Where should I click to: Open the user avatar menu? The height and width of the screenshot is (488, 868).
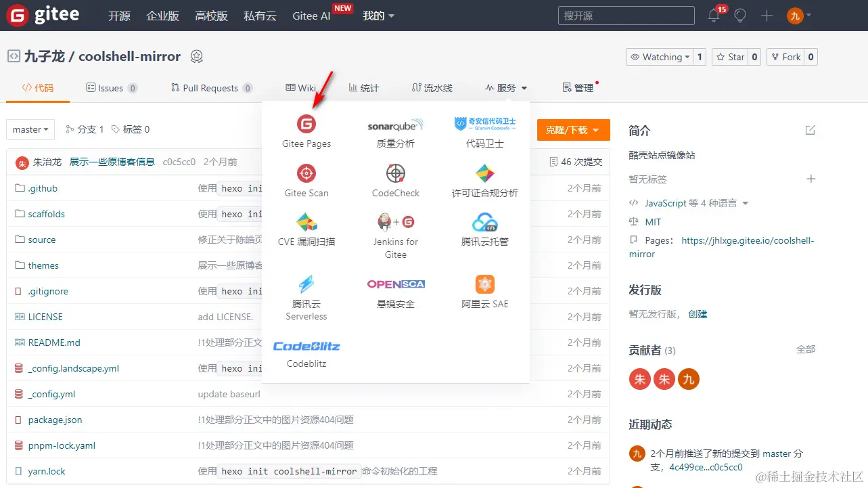point(799,16)
